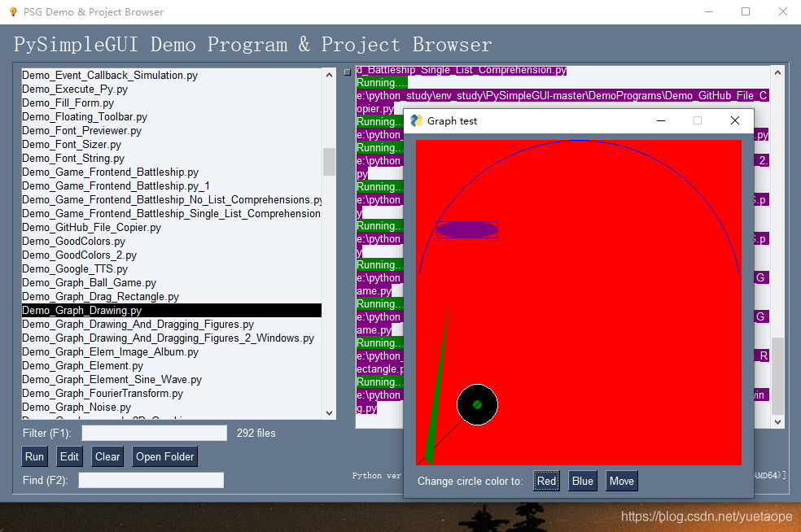Viewport: 801px width, 532px height.
Task: Select Demo_Game_Frontend_Battleship_Single_List_Comprehension entry
Action: 172,213
